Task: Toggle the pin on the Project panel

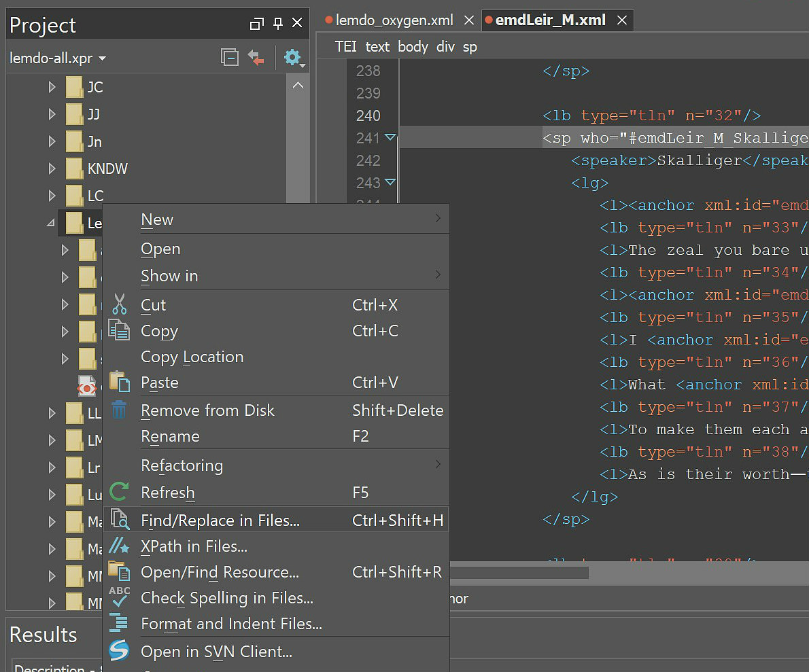Action: coord(277,22)
